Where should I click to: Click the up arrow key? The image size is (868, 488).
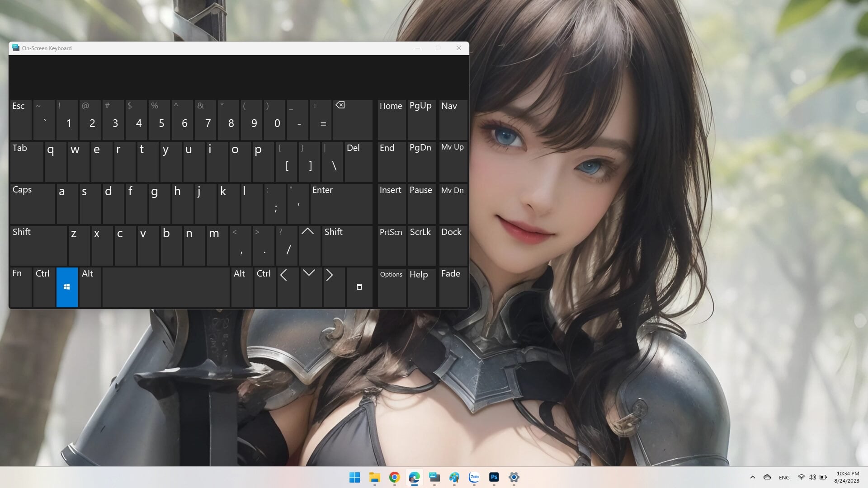(310, 246)
